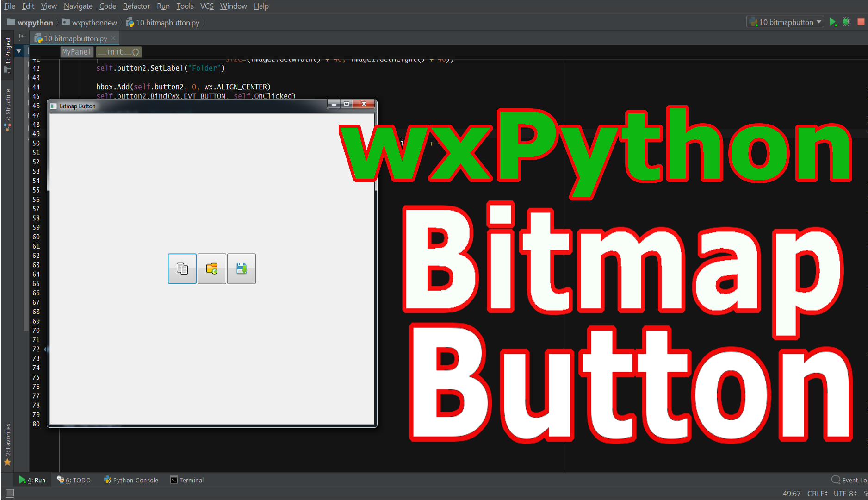Minimize the Bitmap Button window
868x500 pixels.
(x=334, y=104)
